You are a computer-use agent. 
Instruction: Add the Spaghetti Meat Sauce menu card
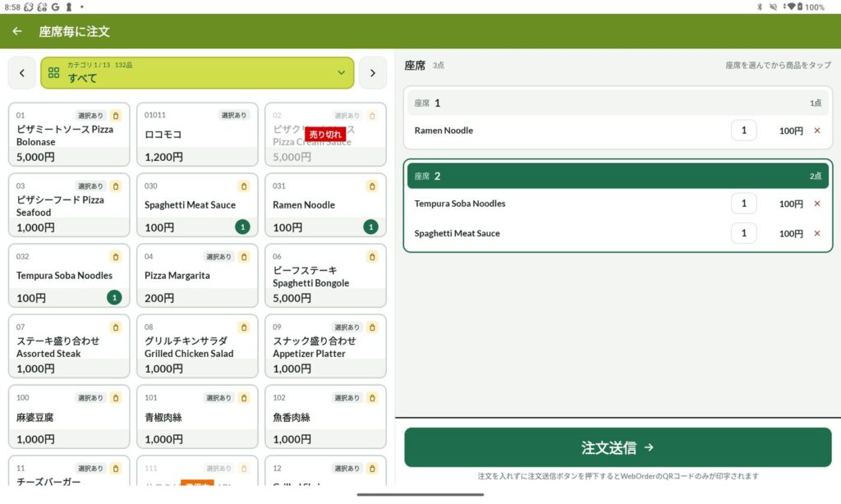point(197,205)
